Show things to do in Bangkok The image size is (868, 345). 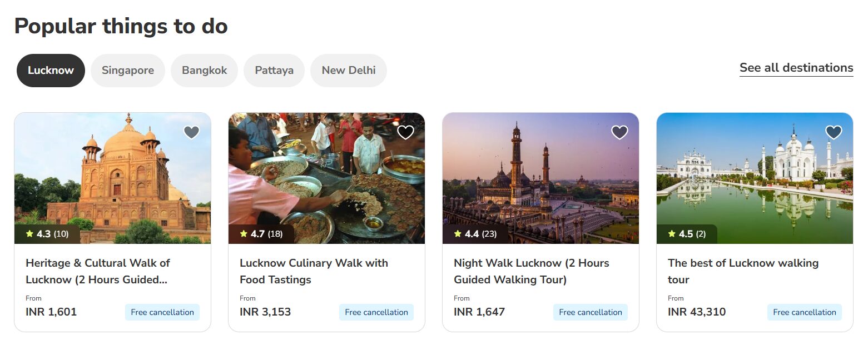(x=205, y=71)
